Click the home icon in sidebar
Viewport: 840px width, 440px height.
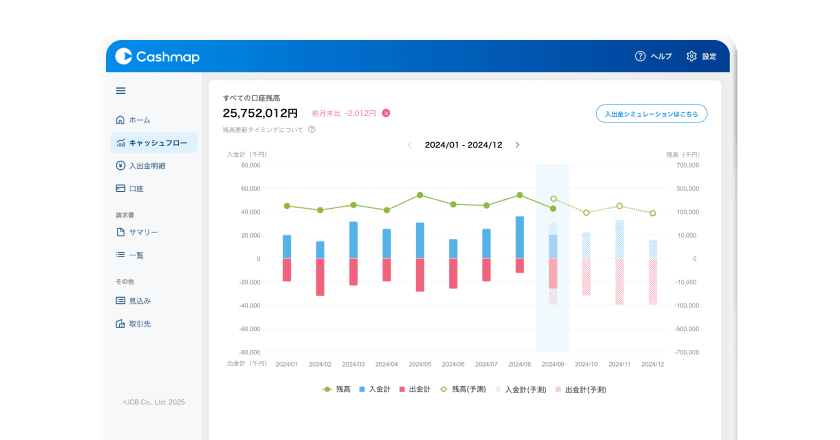point(120,120)
